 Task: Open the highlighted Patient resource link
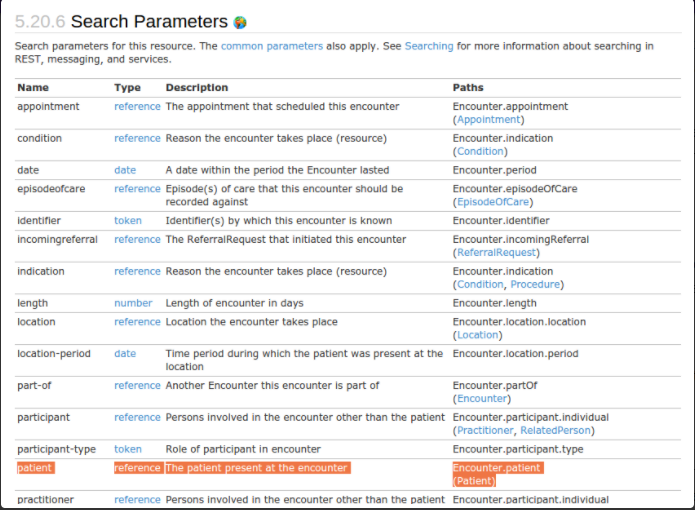pyautogui.click(x=474, y=481)
